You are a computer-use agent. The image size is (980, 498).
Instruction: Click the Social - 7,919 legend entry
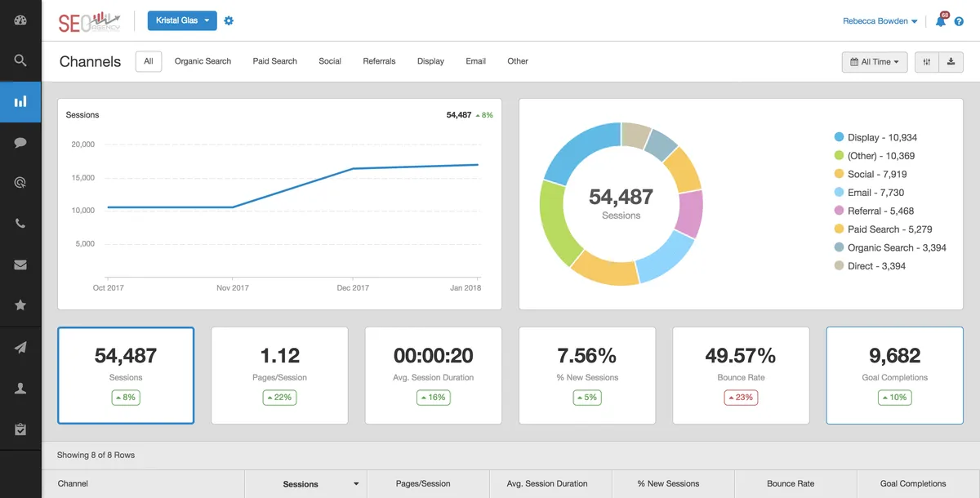(871, 174)
